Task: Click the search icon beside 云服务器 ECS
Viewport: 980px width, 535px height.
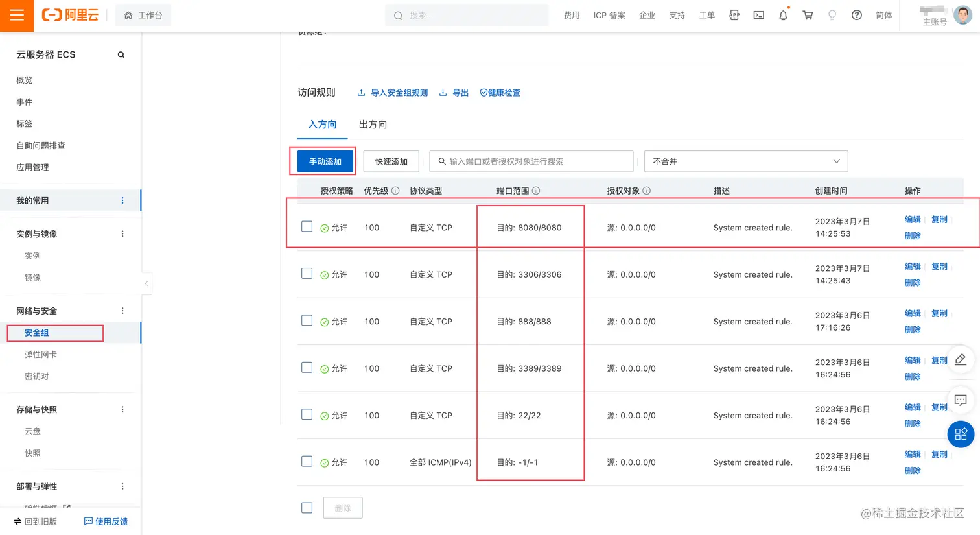Action: (121, 55)
